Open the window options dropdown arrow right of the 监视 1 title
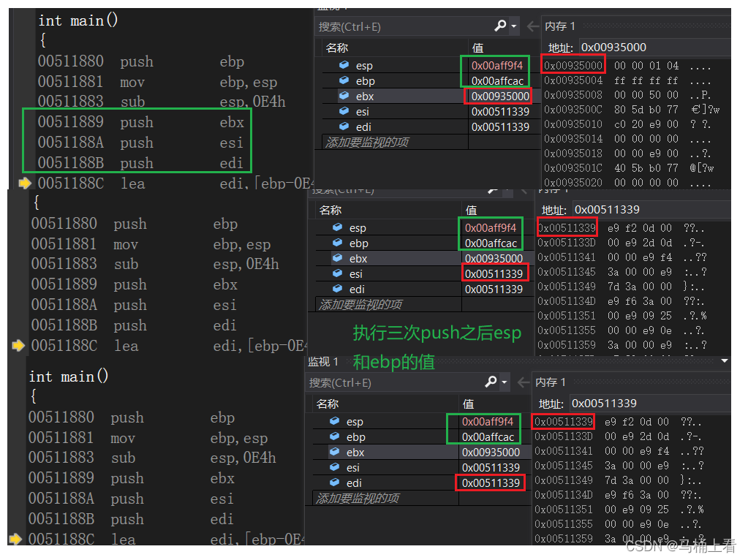Viewport: 748px width, 560px height. click(x=725, y=360)
